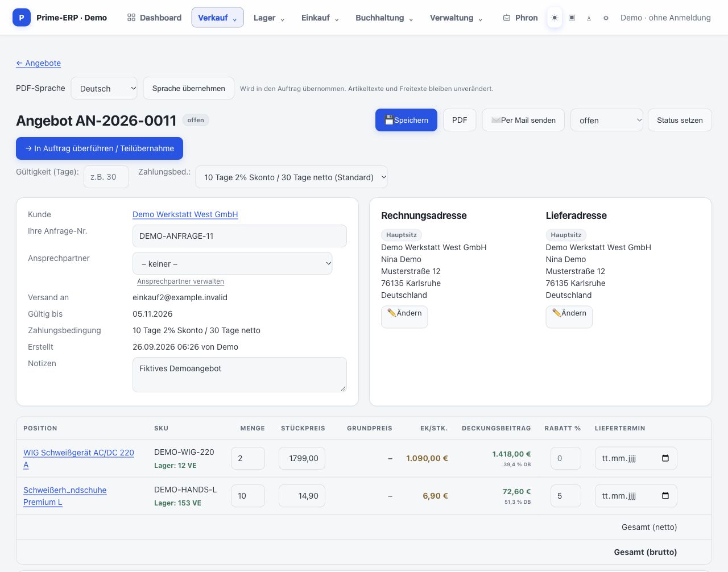
Task: Open status dropdown showing offen
Action: 607,120
